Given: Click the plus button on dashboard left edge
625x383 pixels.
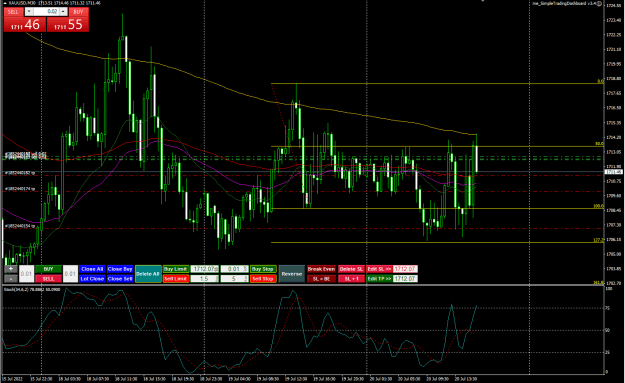Looking at the screenshot, I should point(10,269).
